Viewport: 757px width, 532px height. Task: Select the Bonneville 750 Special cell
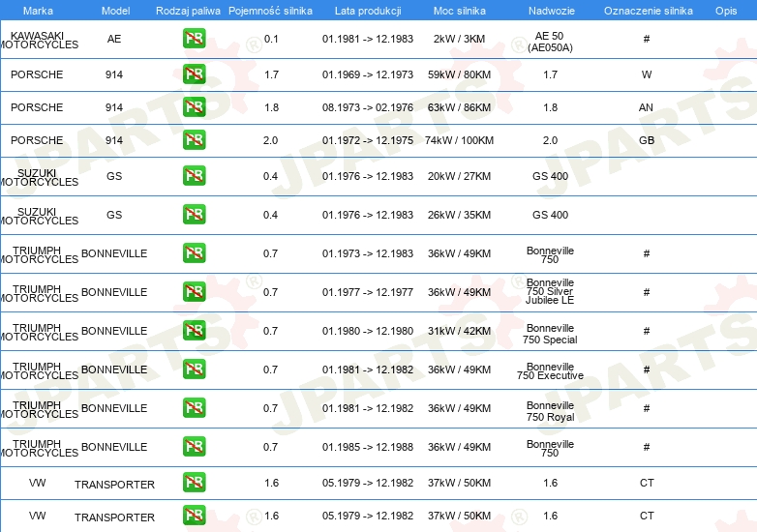click(550, 334)
